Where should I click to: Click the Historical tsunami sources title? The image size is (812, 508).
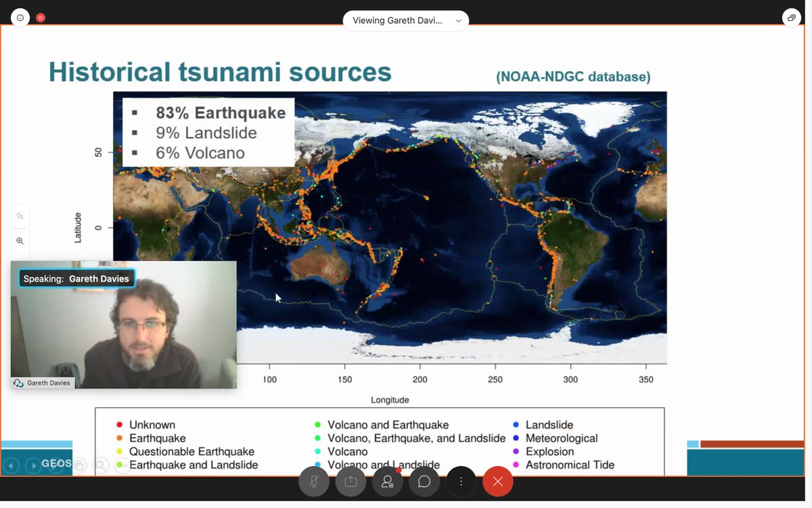(220, 72)
